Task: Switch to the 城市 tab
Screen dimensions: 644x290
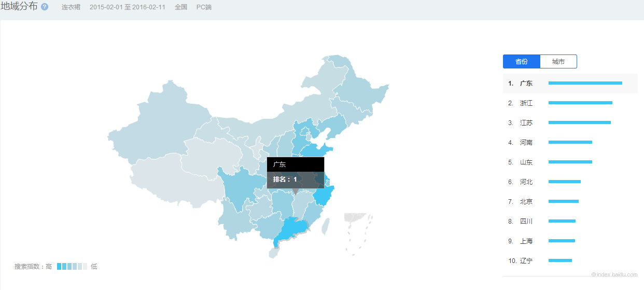Action: pyautogui.click(x=558, y=62)
